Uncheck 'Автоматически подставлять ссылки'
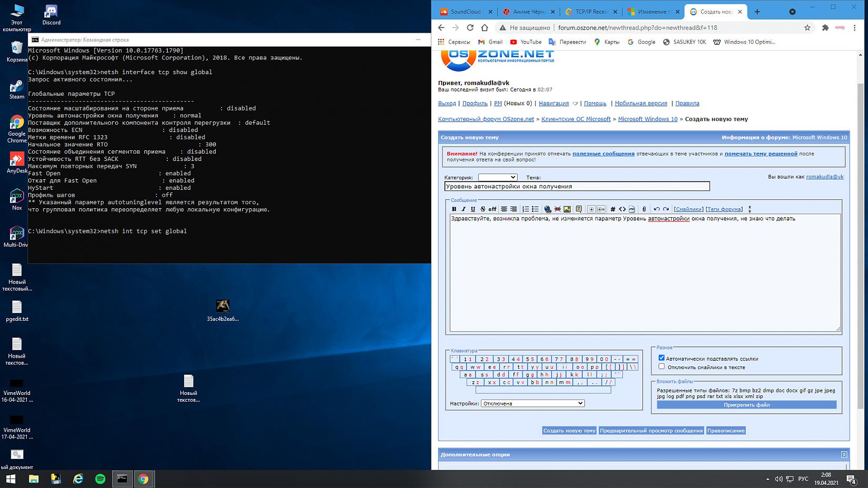868x488 pixels. click(661, 358)
